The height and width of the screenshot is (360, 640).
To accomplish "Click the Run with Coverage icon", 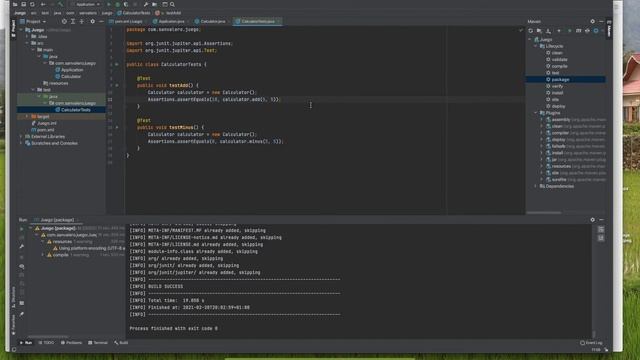I will [126, 4].
